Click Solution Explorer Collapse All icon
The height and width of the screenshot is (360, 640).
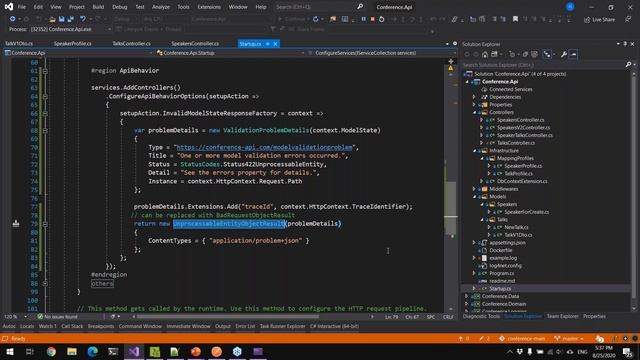point(525,54)
